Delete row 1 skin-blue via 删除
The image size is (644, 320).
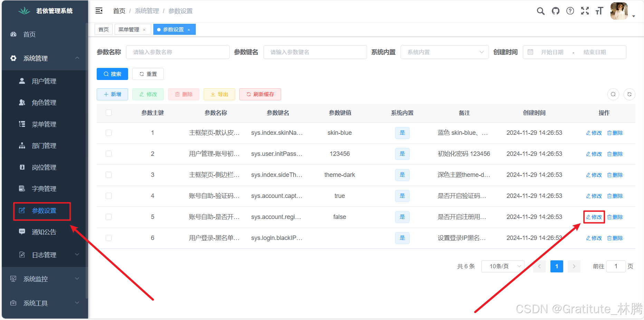[615, 133]
